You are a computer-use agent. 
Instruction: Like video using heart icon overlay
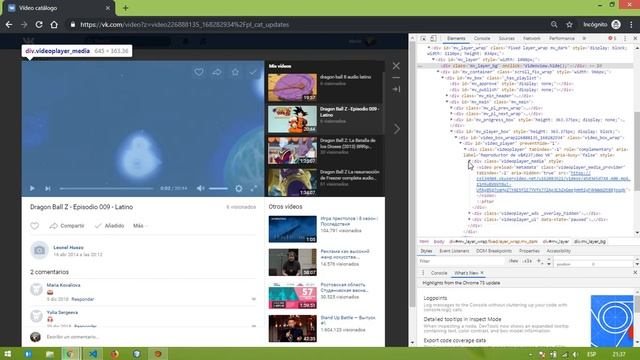(x=199, y=72)
